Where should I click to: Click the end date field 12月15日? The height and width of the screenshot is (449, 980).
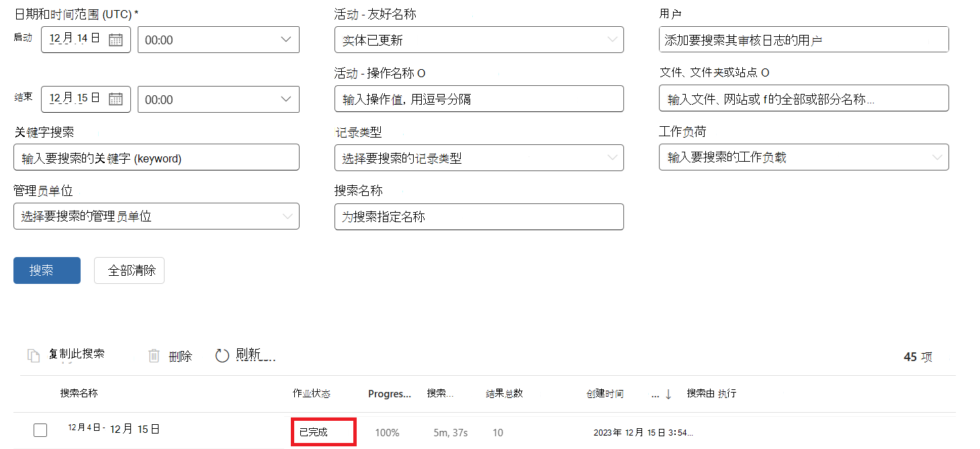click(x=86, y=99)
